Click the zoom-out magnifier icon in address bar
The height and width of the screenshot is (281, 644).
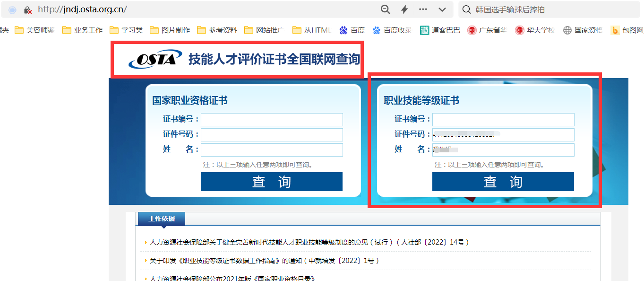[386, 9]
